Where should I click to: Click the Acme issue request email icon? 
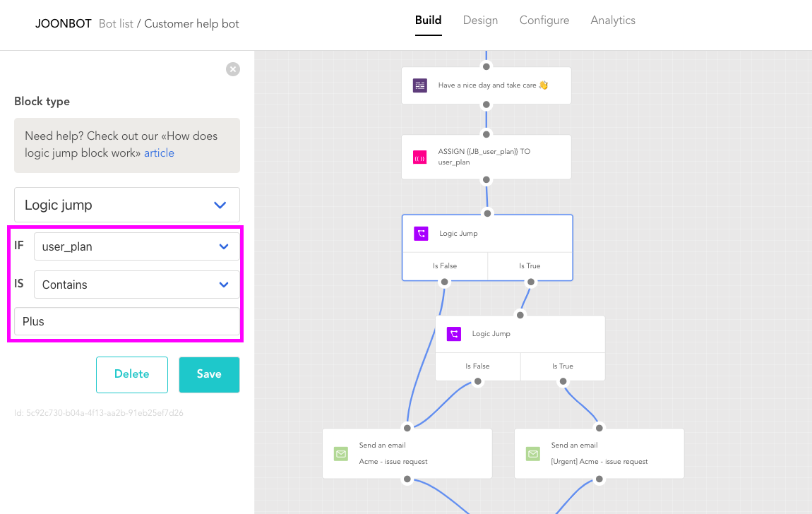pos(341,454)
